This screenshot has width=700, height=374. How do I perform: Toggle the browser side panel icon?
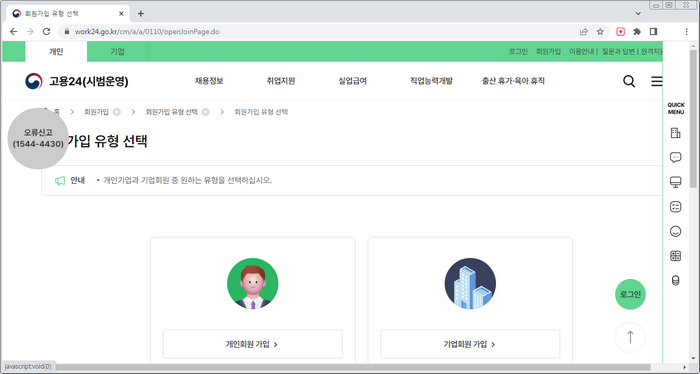654,32
